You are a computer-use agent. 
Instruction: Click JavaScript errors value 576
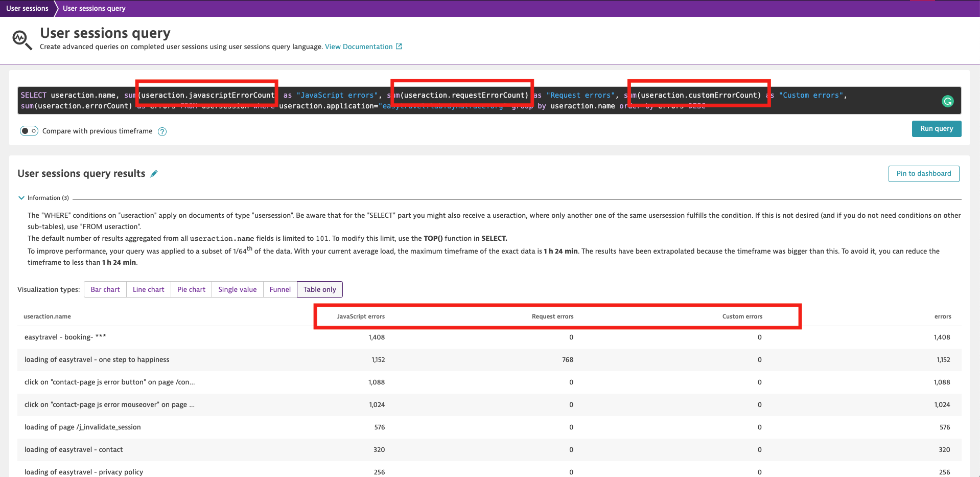click(x=380, y=427)
